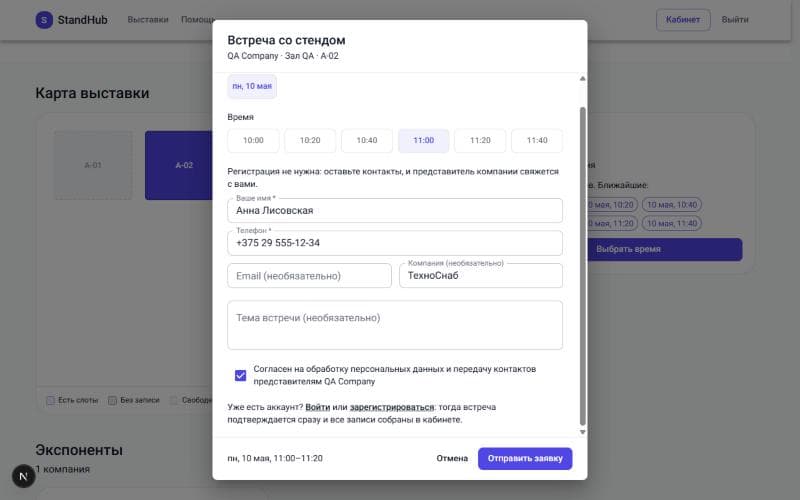Click the '10 мая, 10:40' slot chip
The width and height of the screenshot is (800, 500).
click(x=672, y=205)
